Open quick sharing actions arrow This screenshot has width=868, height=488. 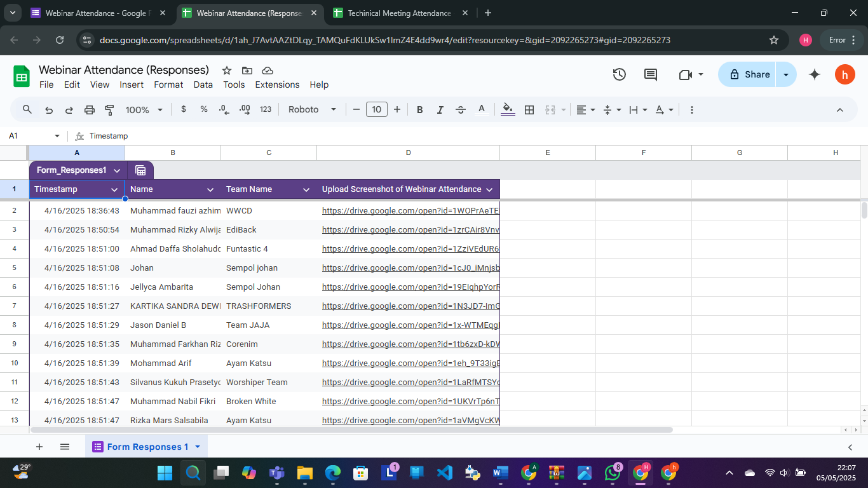tap(786, 74)
